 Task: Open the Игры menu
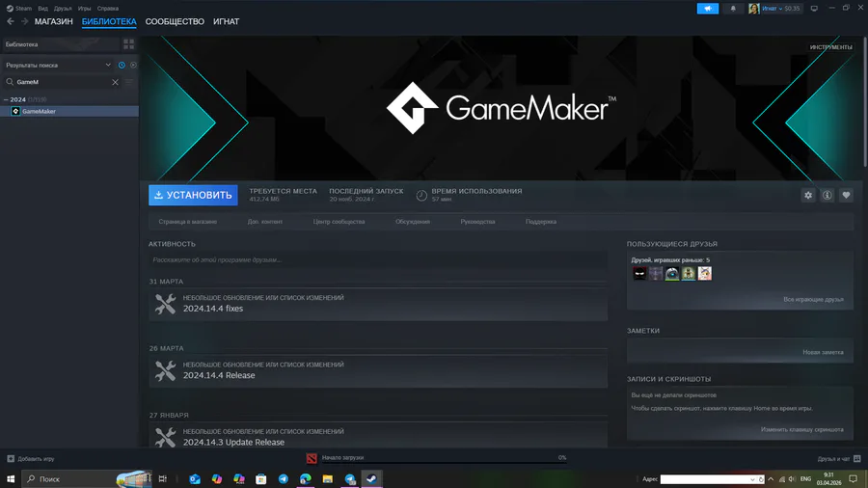point(84,9)
